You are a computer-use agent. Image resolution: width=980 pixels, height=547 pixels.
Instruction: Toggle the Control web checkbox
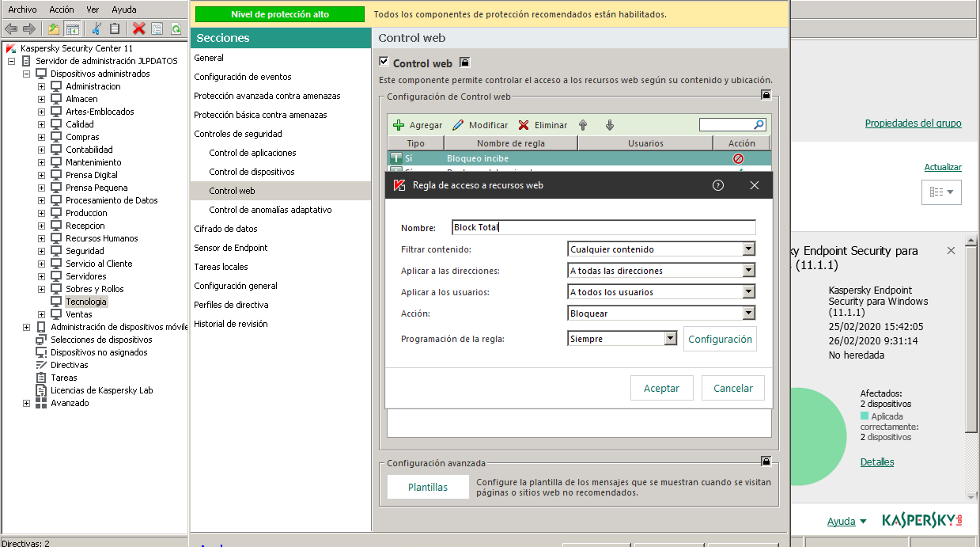[x=384, y=63]
